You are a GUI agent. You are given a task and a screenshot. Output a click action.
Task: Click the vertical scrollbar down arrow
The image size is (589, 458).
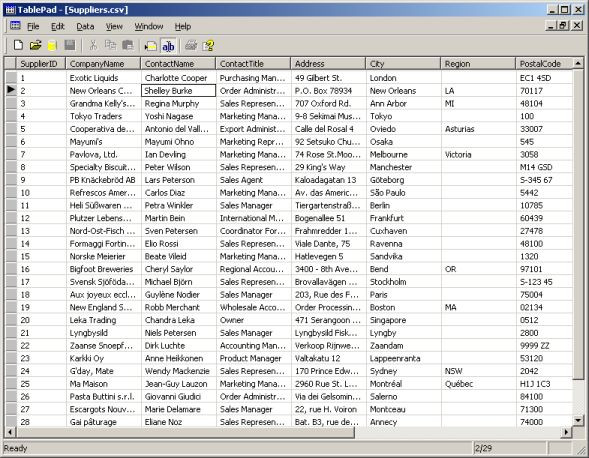point(578,420)
